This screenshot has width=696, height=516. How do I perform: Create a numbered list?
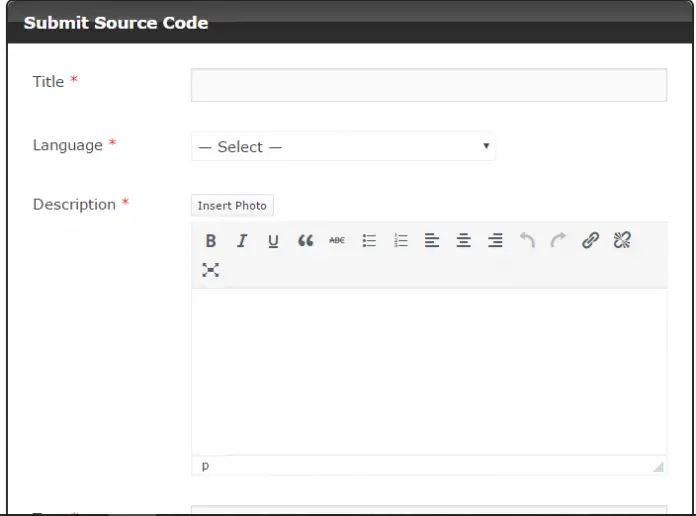coord(401,241)
